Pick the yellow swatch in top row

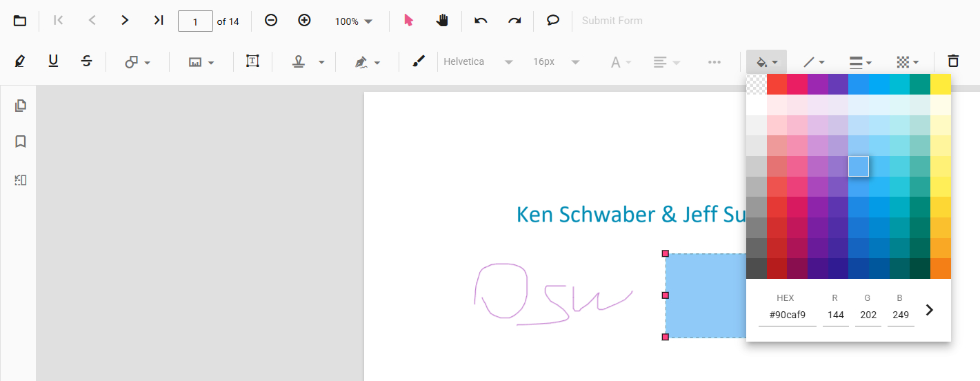point(940,84)
